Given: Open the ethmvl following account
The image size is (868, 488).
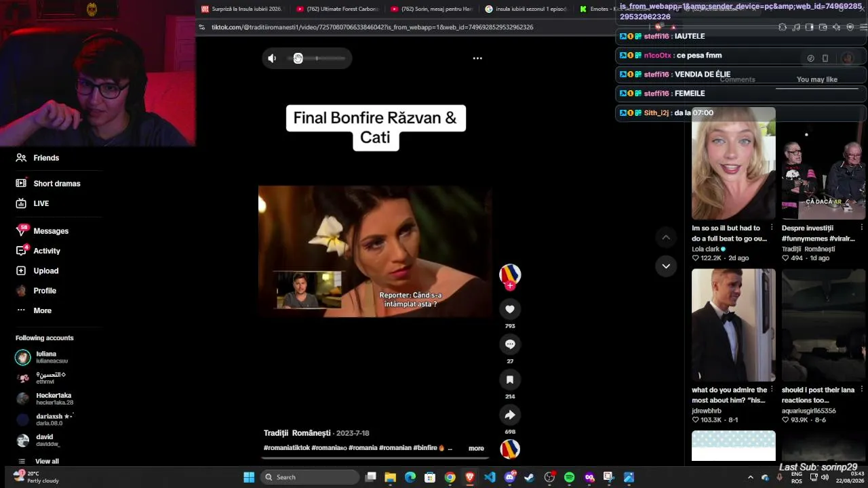Looking at the screenshot, I should pyautogui.click(x=41, y=378).
